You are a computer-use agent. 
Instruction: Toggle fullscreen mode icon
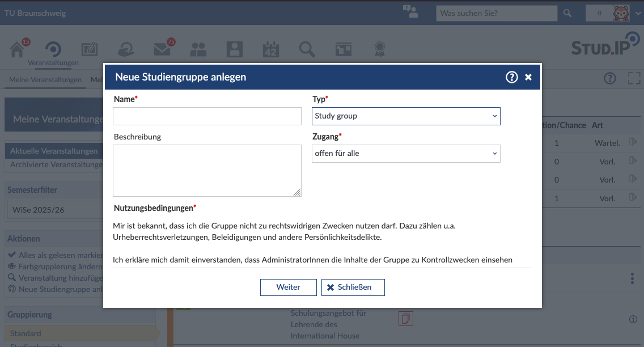tap(634, 78)
